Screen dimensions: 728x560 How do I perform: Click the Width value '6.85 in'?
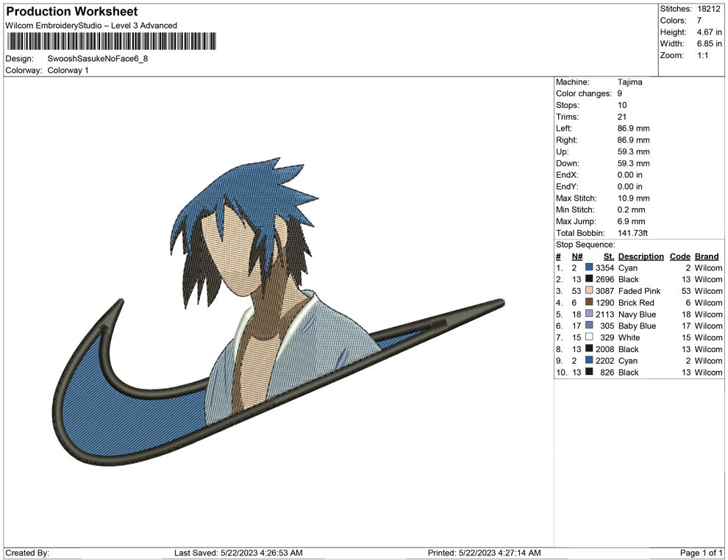pos(709,43)
